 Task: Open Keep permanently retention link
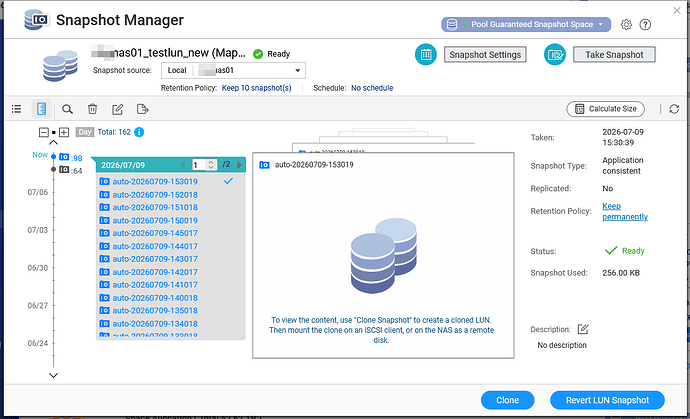coord(625,211)
